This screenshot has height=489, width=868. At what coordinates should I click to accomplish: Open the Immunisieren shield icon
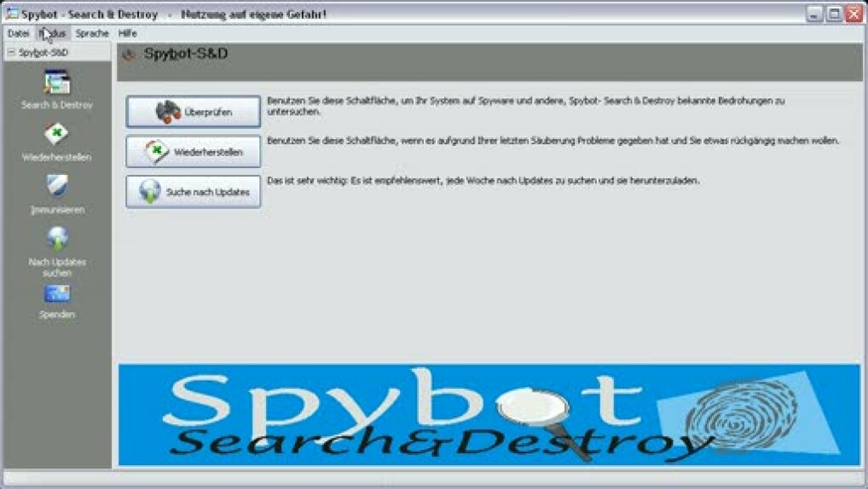(x=57, y=187)
